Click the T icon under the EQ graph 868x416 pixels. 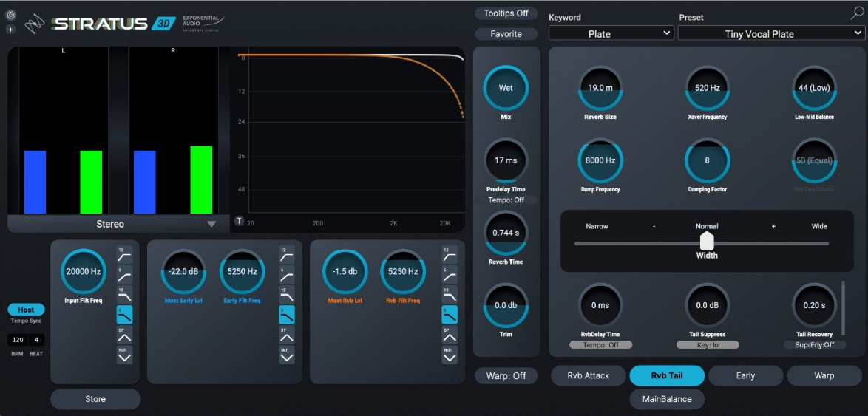[239, 221]
